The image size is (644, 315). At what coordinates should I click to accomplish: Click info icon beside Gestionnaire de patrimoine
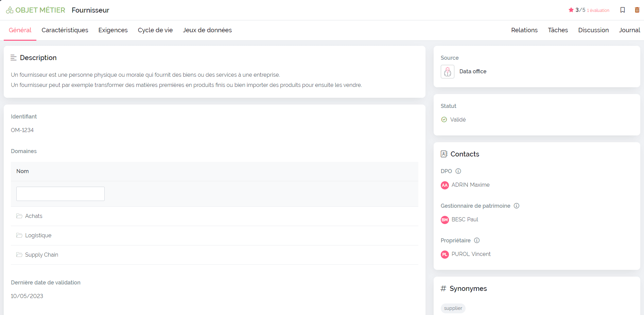516,206
